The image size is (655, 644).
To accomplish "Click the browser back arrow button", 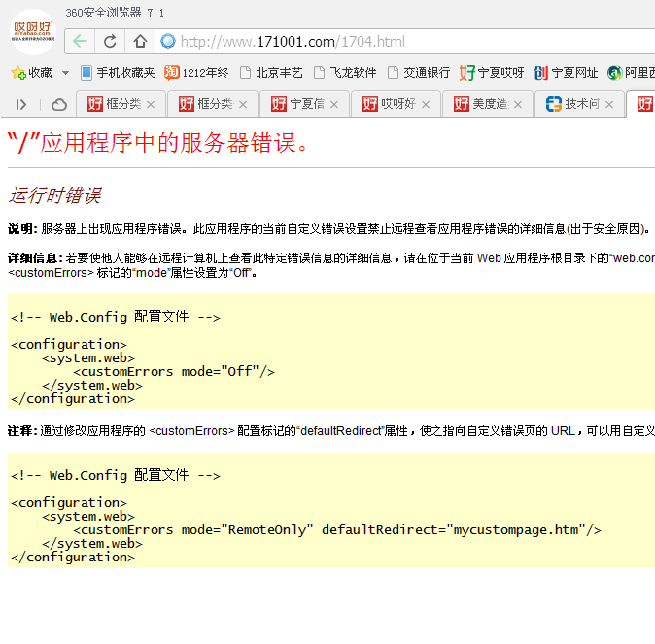I will pyautogui.click(x=81, y=42).
